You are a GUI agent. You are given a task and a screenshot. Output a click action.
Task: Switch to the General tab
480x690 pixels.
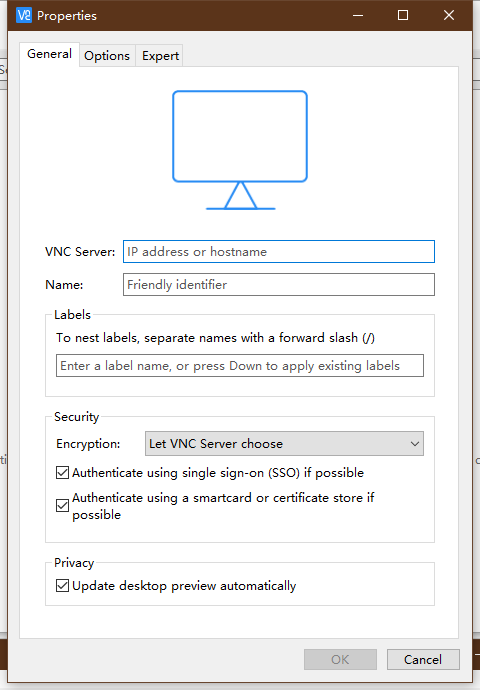point(49,54)
